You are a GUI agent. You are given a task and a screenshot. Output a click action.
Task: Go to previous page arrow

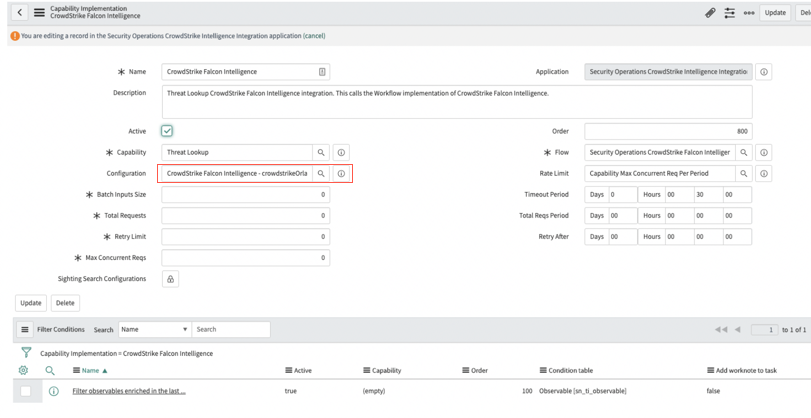click(737, 330)
